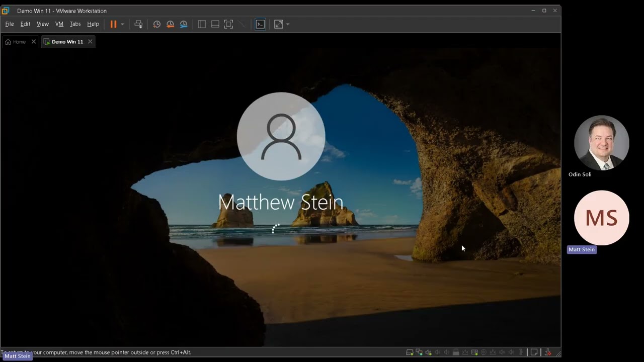This screenshot has width=644, height=362.
Task: Enter full screen mode
Action: click(x=228, y=24)
